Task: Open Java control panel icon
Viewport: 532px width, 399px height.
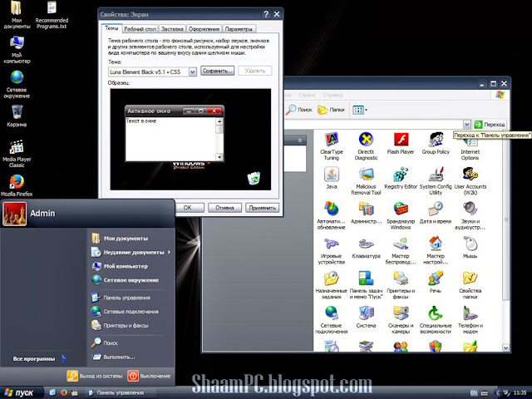Action: (332, 178)
